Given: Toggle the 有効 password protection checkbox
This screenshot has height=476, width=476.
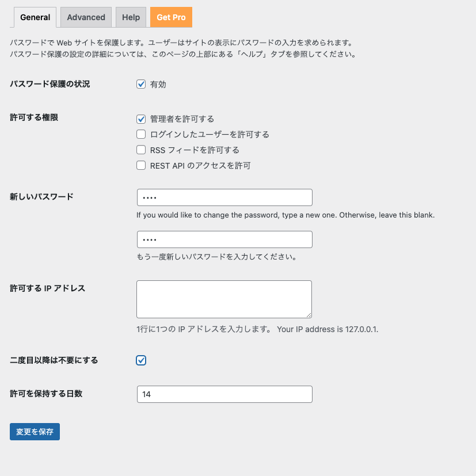Looking at the screenshot, I should pyautogui.click(x=141, y=84).
